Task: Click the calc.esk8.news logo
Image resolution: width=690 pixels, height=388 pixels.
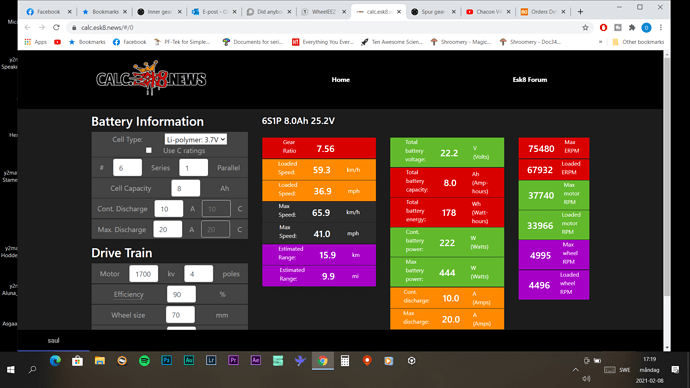Action: 151,78
